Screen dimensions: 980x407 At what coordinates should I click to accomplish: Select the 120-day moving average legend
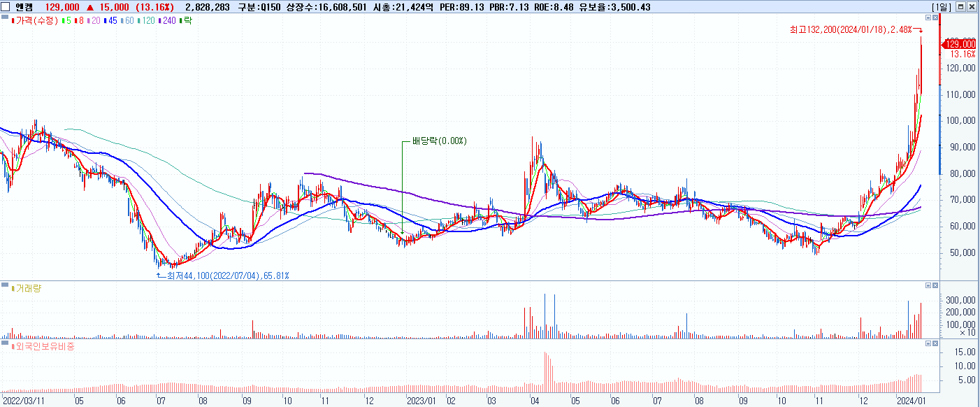click(147, 20)
